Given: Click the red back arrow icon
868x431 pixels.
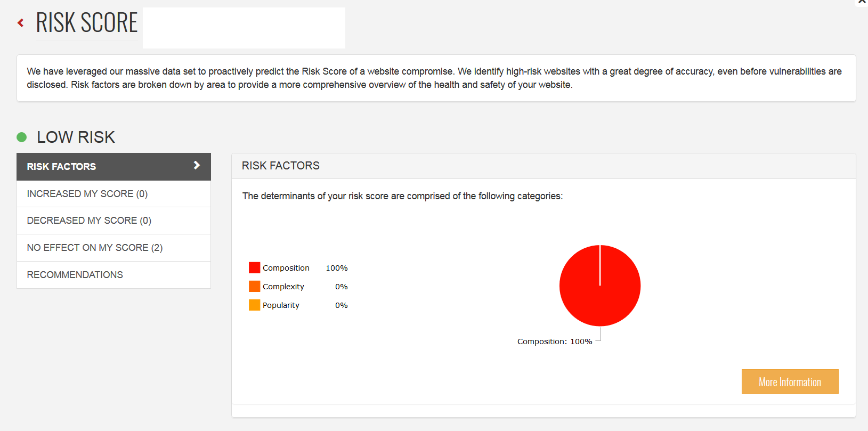Looking at the screenshot, I should pyautogui.click(x=21, y=23).
